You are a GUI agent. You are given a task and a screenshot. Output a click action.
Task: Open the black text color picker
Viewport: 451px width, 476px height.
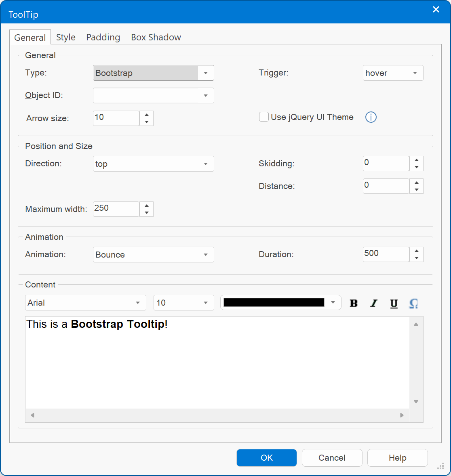[280, 303]
